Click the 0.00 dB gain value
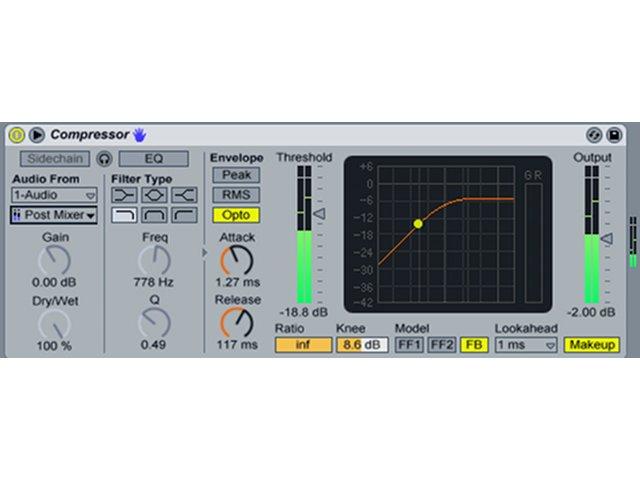The image size is (640, 480). coord(54,282)
